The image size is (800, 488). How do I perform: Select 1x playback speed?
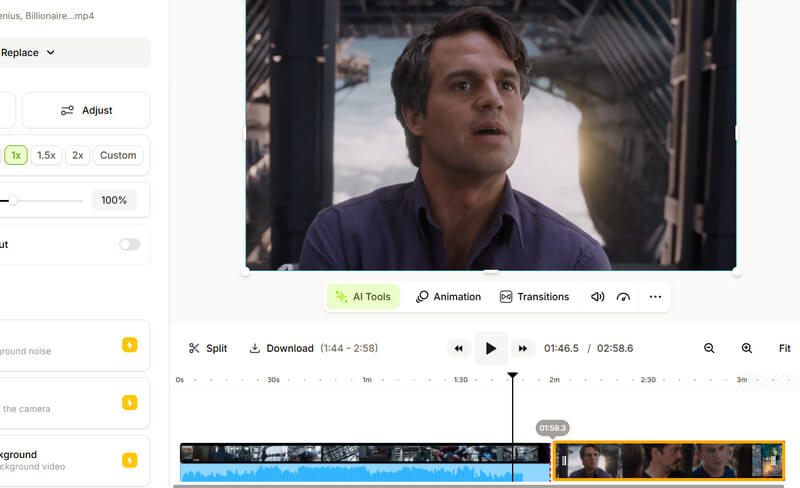pos(16,155)
